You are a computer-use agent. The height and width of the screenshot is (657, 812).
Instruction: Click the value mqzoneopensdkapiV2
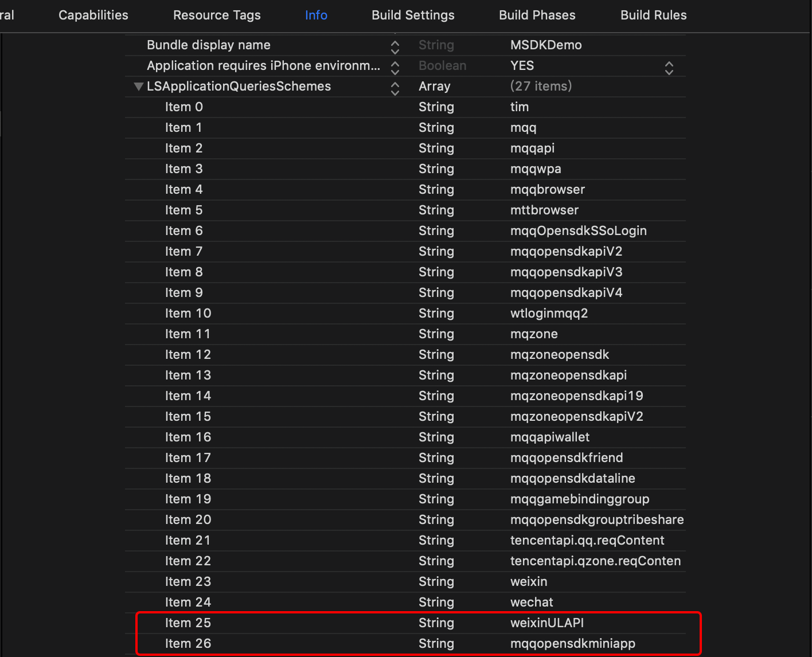pos(576,417)
